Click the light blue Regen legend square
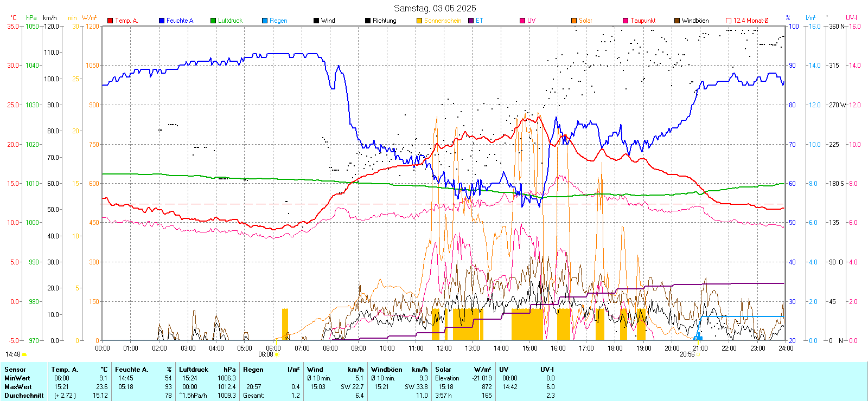Image resolution: width=868 pixels, height=401 pixels. point(265,21)
